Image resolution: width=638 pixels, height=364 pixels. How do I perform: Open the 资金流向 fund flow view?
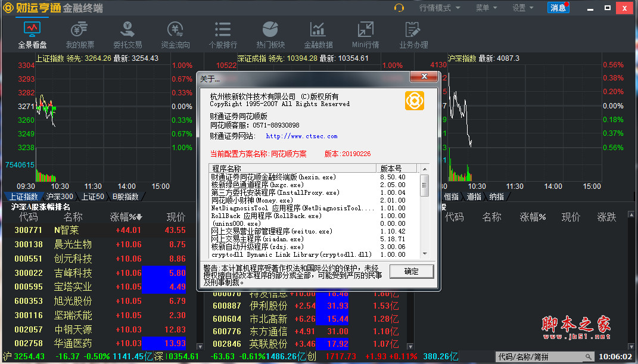pyautogui.click(x=175, y=35)
